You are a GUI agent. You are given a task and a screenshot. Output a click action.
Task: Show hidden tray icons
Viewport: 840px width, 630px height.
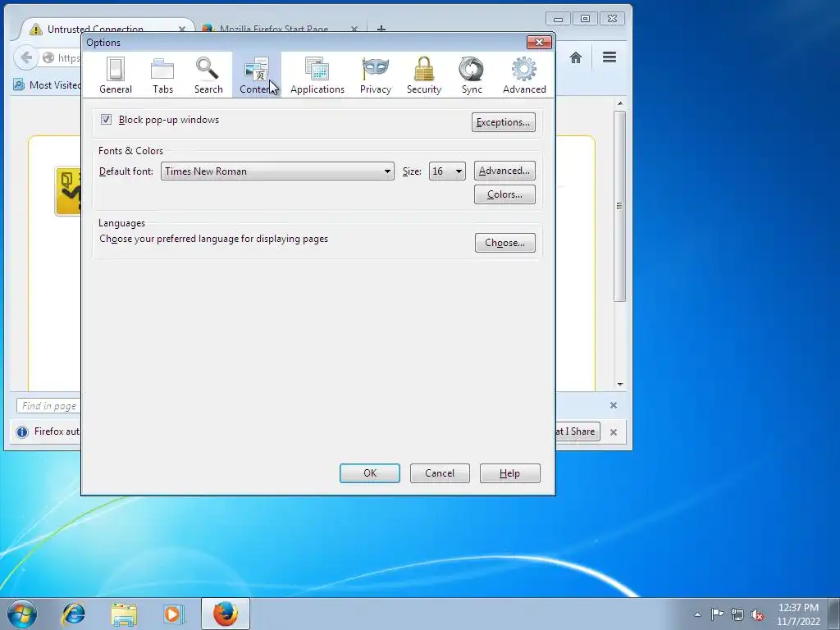point(697,614)
